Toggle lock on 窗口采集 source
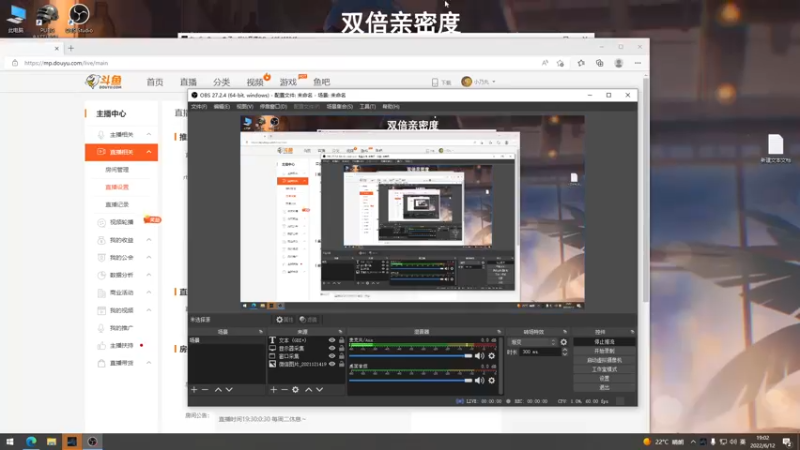 click(342, 356)
